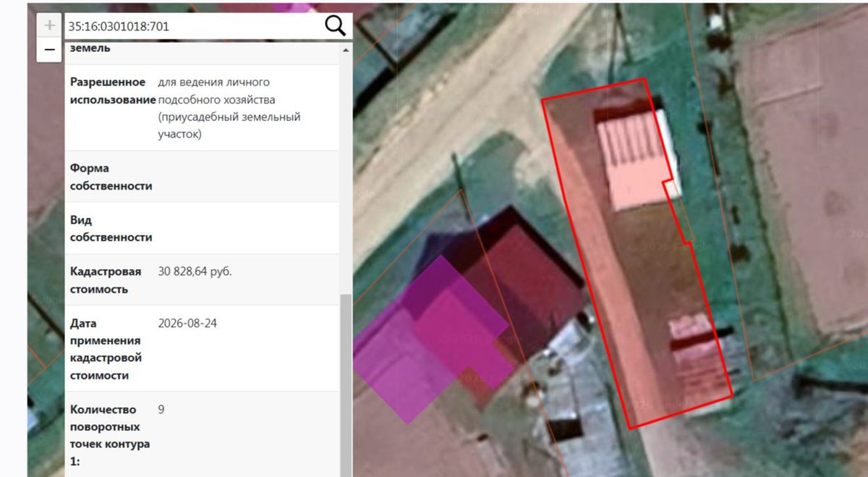
Task: Click the magnifier search icon
Action: tap(335, 26)
